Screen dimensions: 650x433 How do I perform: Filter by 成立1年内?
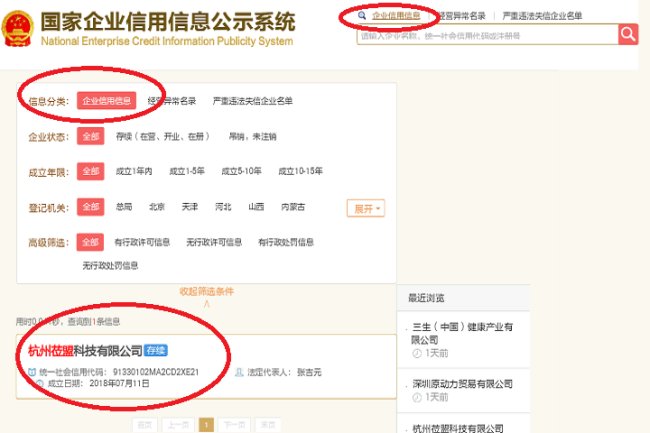point(134,171)
